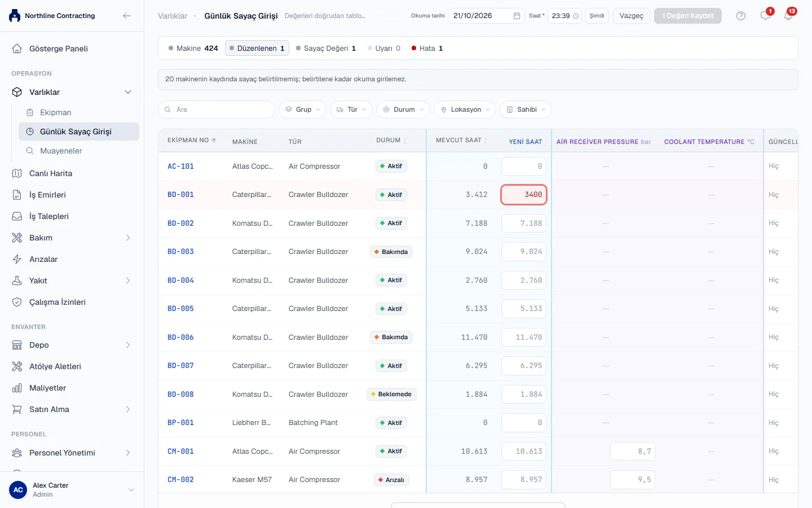
Task: Open the Sahibi filter dropdown
Action: point(526,110)
